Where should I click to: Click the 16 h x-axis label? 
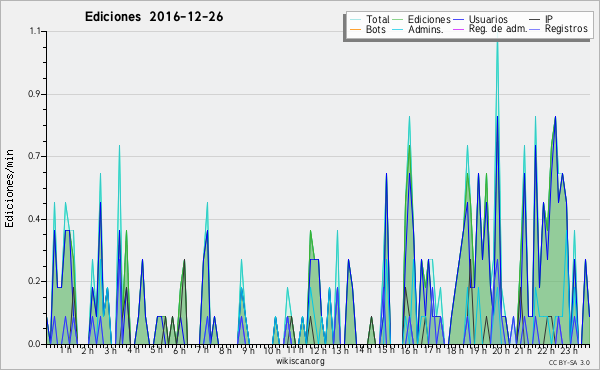click(x=409, y=350)
